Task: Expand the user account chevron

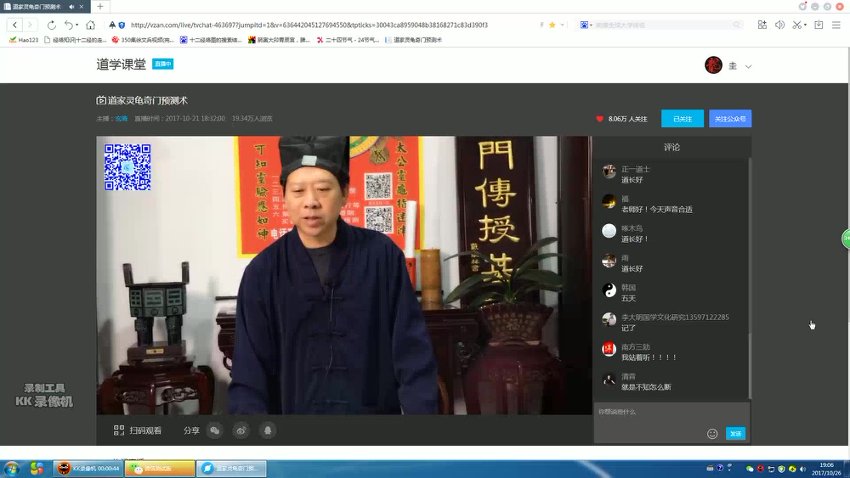Action: click(x=748, y=66)
